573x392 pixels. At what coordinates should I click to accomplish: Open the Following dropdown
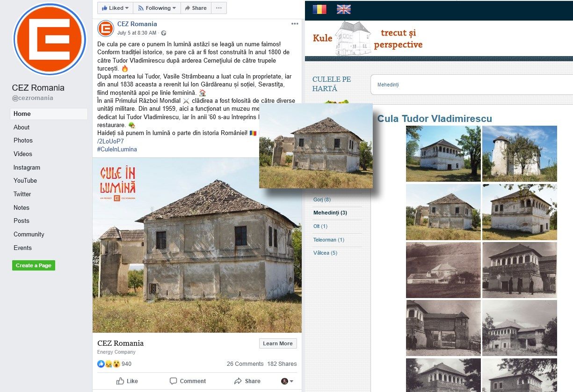tap(157, 8)
